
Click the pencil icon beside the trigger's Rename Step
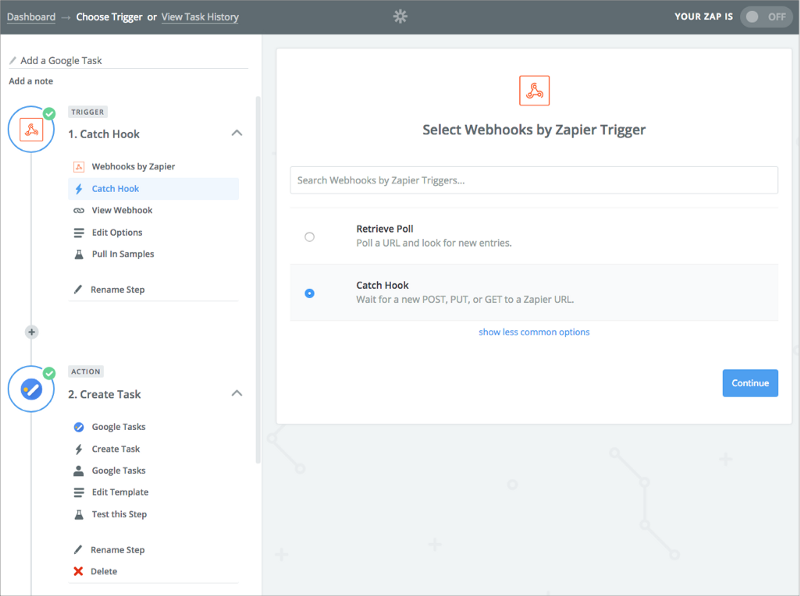78,289
